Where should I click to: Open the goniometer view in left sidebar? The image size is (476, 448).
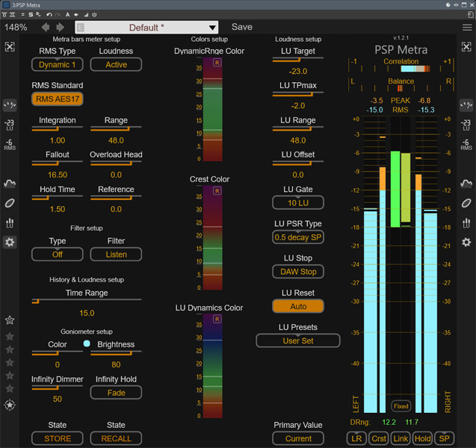10,203
